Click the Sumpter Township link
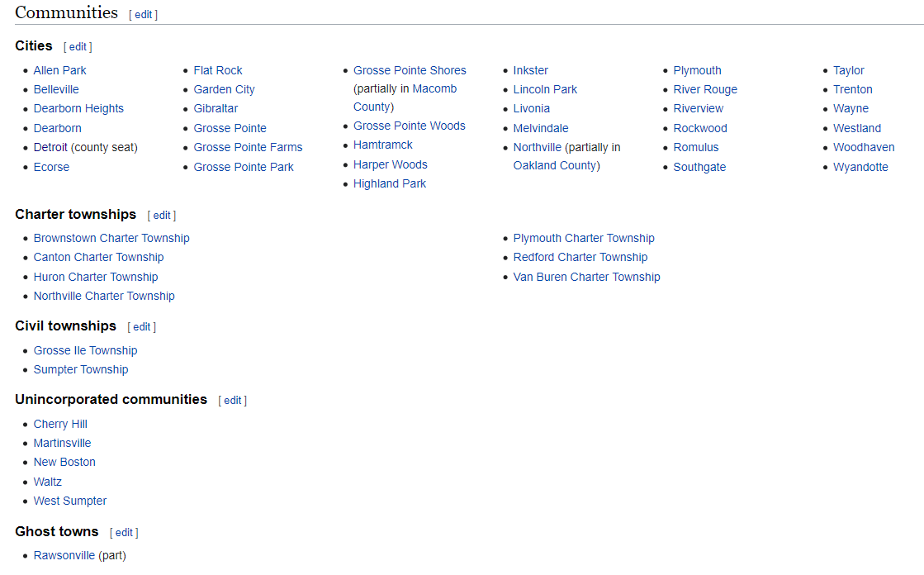 click(x=81, y=369)
